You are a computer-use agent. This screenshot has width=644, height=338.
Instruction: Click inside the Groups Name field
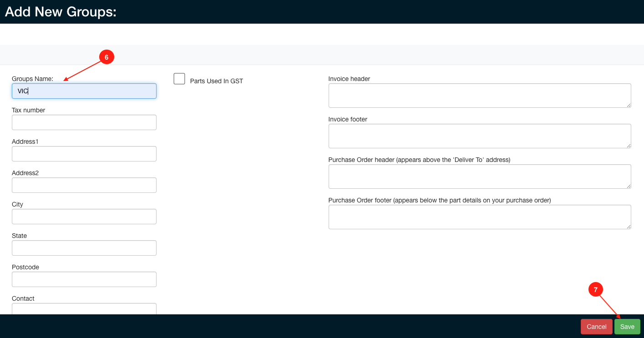pyautogui.click(x=84, y=91)
